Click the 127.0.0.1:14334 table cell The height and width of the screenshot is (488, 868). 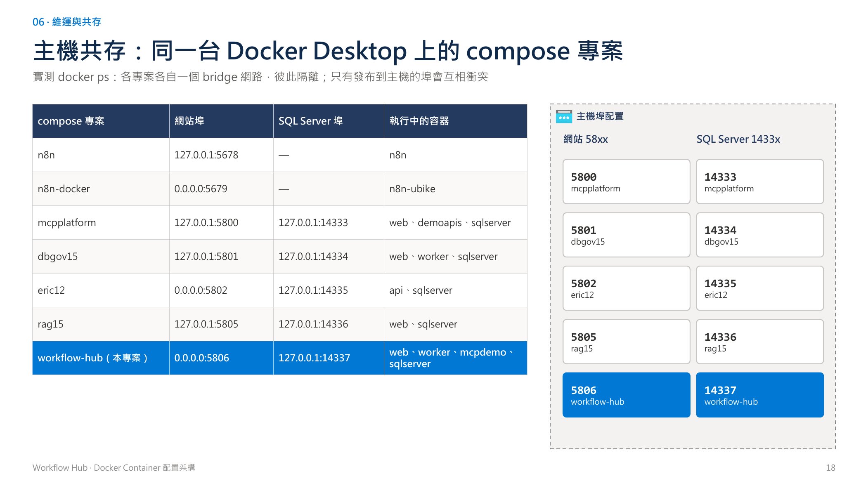tap(329, 257)
